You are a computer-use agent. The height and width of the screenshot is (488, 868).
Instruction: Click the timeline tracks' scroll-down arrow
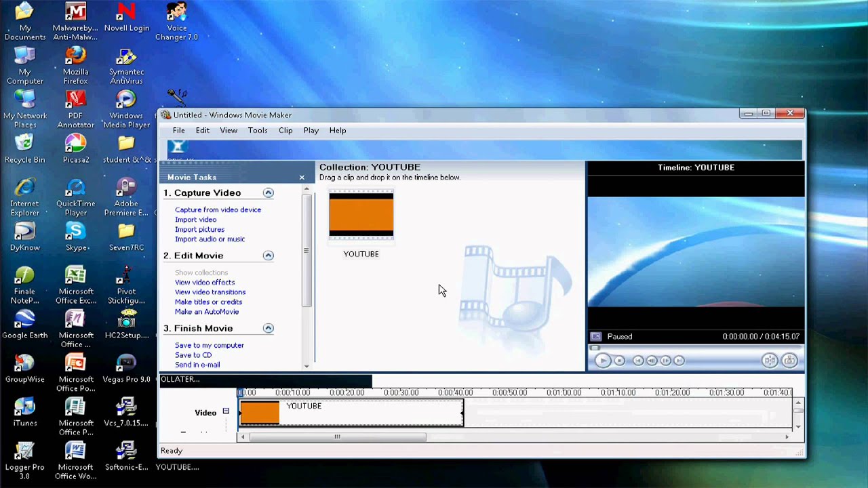point(798,426)
